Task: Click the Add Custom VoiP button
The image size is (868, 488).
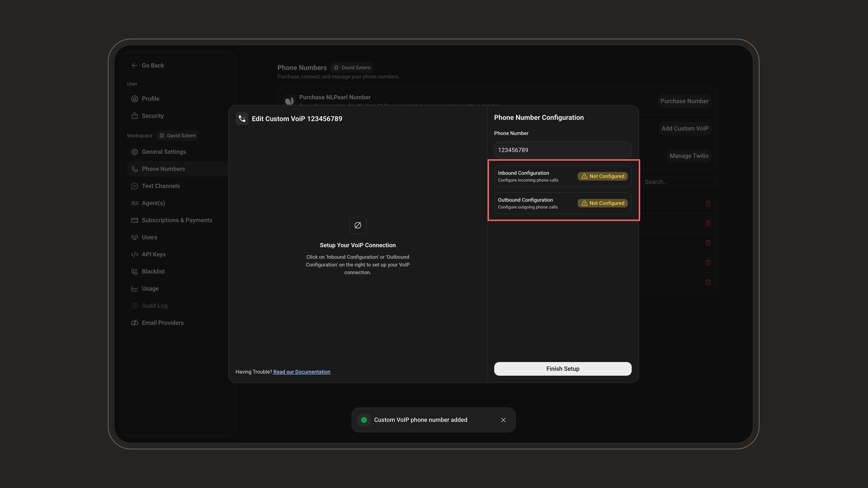Action: pyautogui.click(x=685, y=128)
